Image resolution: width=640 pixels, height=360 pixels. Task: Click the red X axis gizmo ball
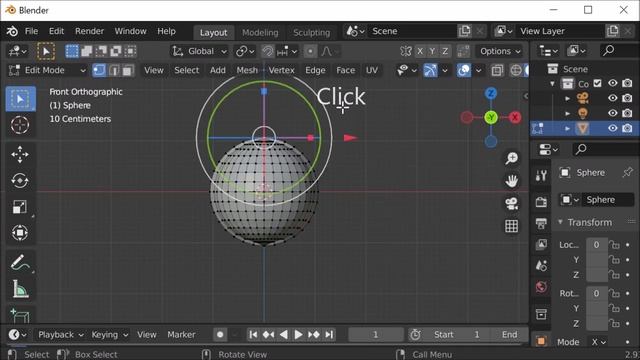515,118
